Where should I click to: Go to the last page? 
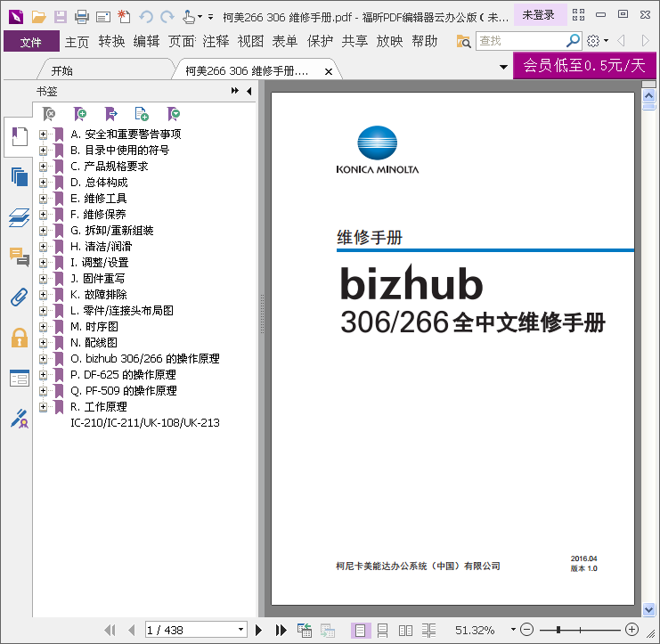pyautogui.click(x=281, y=630)
